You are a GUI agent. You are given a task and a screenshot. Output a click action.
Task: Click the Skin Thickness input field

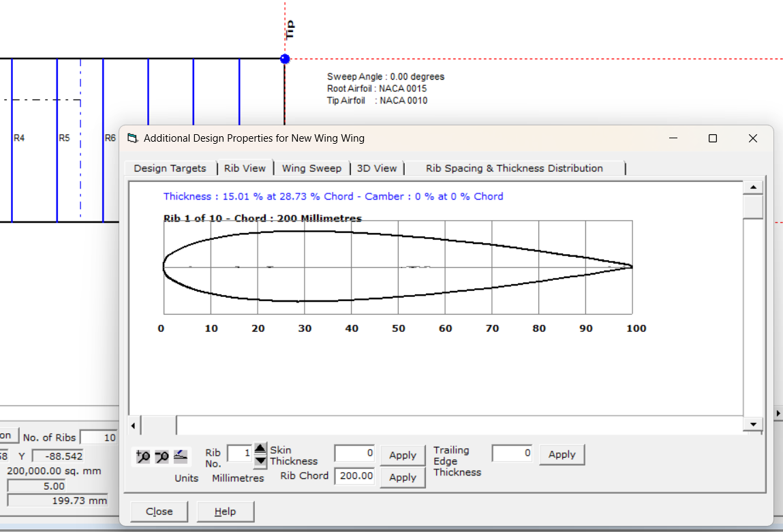click(354, 453)
